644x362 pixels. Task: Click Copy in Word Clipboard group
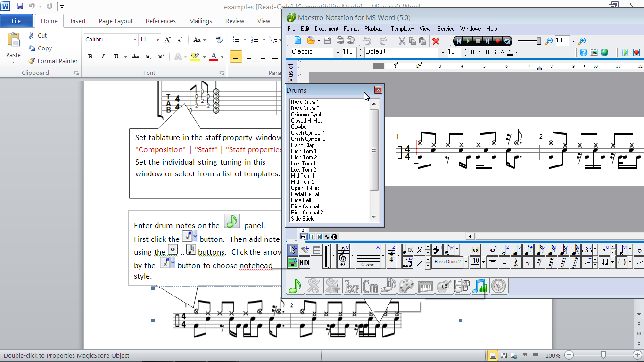40,48
